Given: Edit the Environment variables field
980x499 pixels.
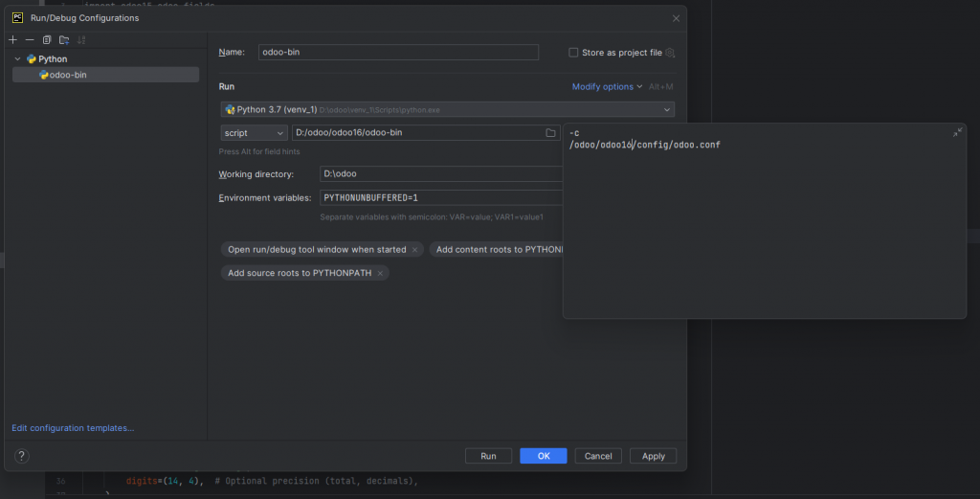Looking at the screenshot, I should pos(441,197).
